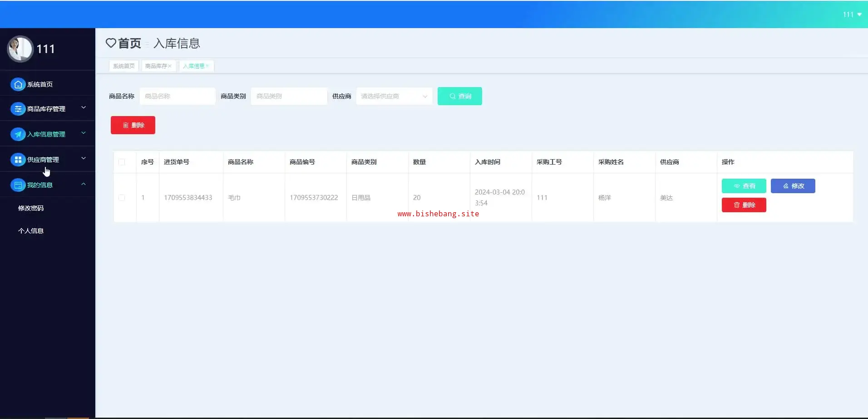The image size is (868, 419).
Task: Click the user avatar photo in sidebar
Action: (x=20, y=49)
